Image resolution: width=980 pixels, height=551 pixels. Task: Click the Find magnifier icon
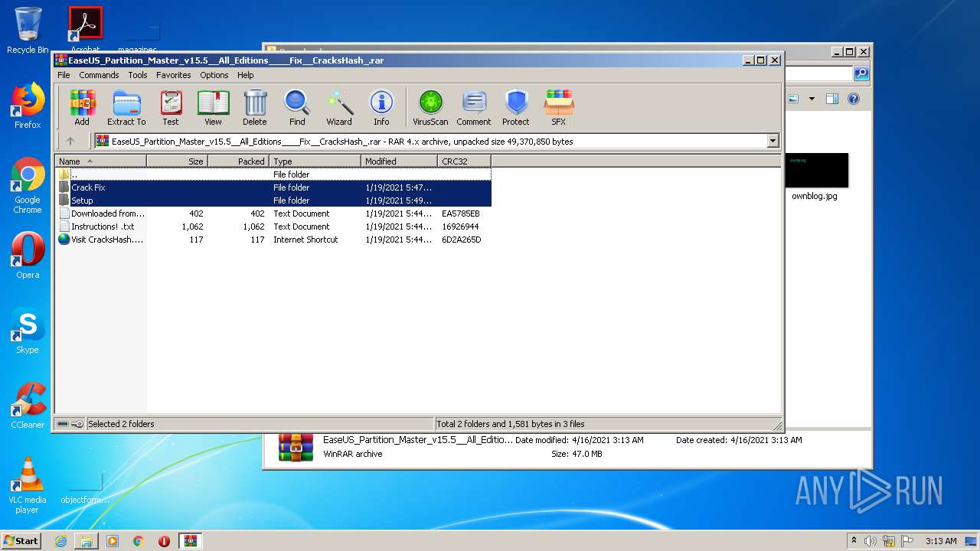pyautogui.click(x=297, y=107)
